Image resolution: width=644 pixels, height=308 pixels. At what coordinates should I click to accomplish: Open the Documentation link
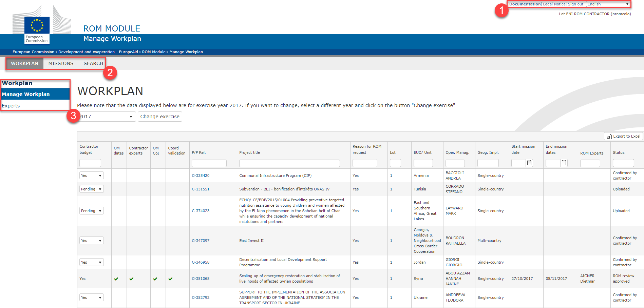[525, 4]
